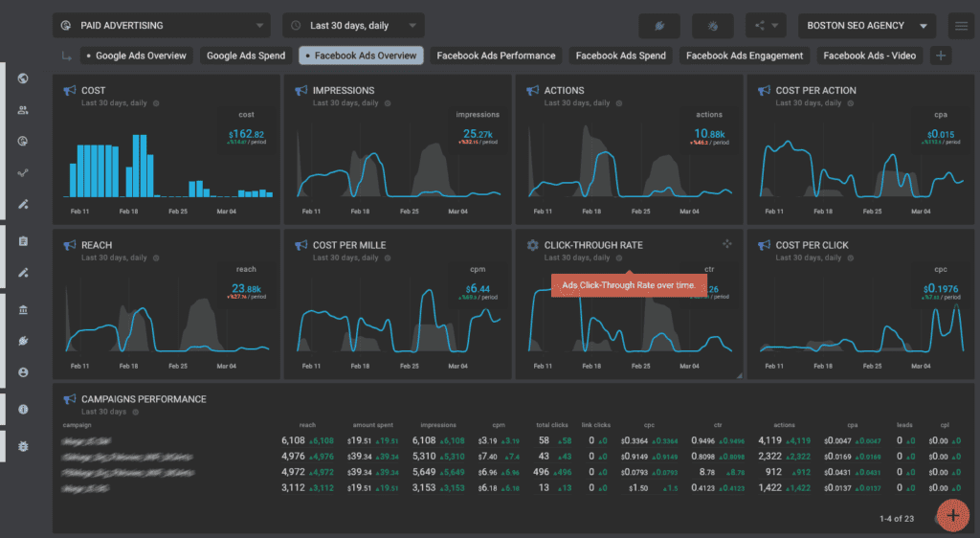Switch to Facebook Ads Performance tab
Screen dimensions: 980x538
pos(496,56)
